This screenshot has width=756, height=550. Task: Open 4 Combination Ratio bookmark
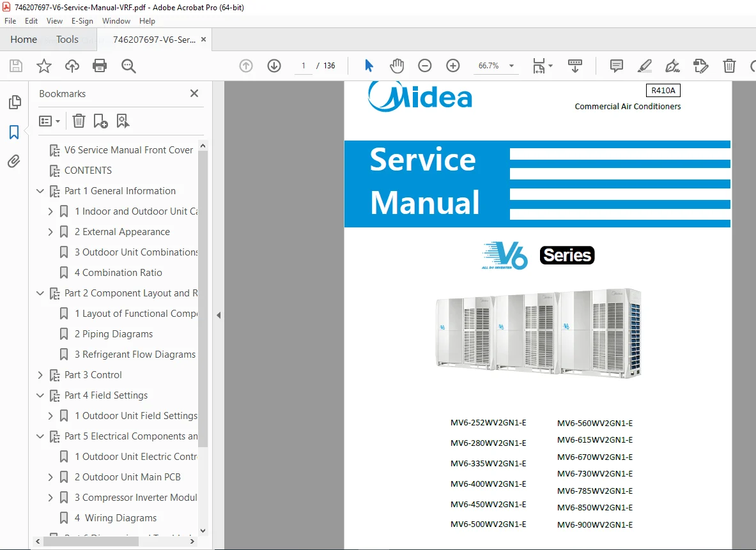[x=118, y=273]
